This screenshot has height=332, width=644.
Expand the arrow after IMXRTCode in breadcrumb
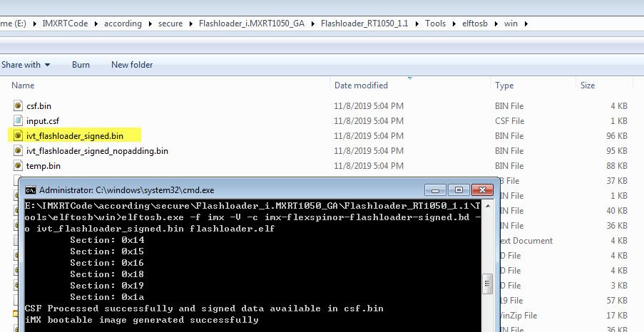[96, 24]
